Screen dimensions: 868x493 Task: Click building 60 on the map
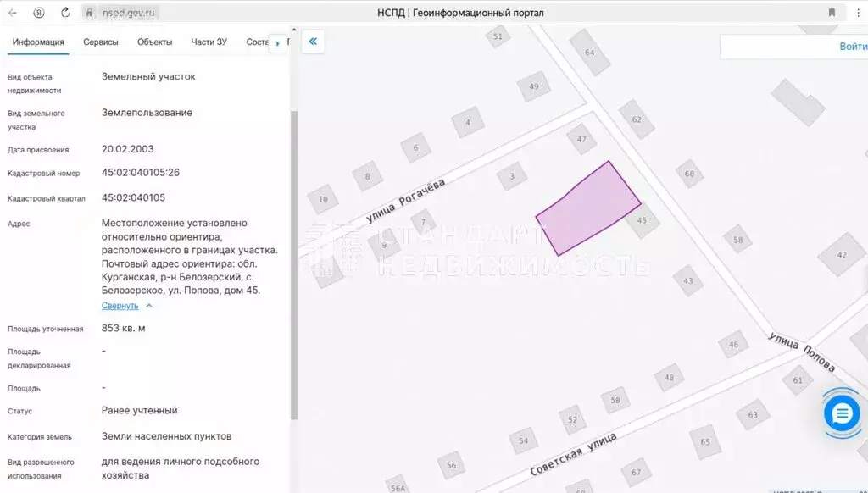tap(689, 174)
